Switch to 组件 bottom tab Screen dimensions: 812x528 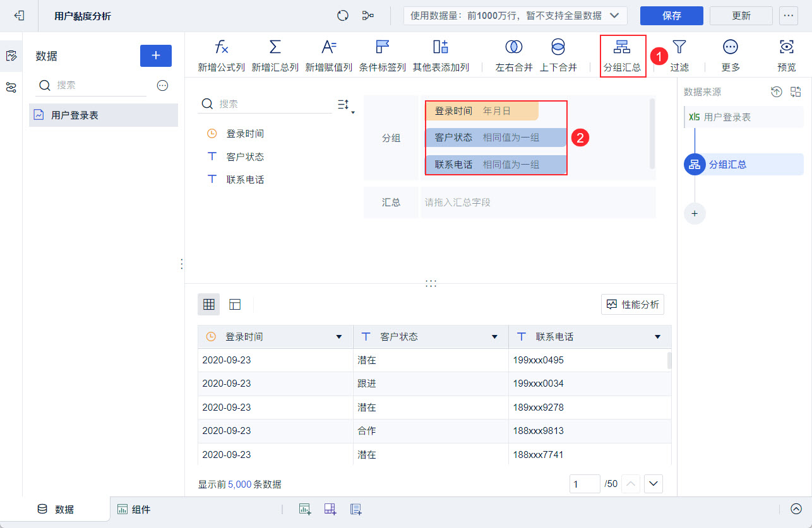click(x=134, y=510)
